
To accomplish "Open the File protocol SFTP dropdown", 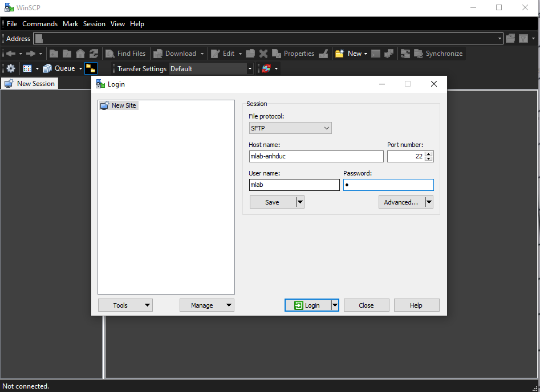I will (290, 128).
